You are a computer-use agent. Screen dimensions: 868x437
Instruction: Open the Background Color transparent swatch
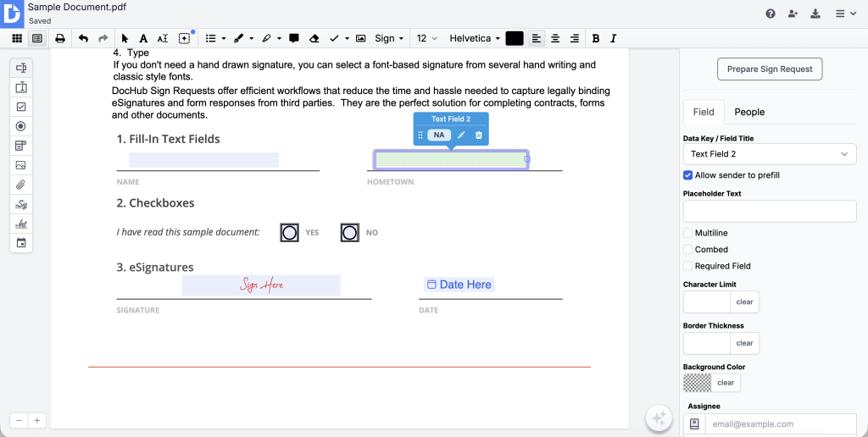point(698,383)
